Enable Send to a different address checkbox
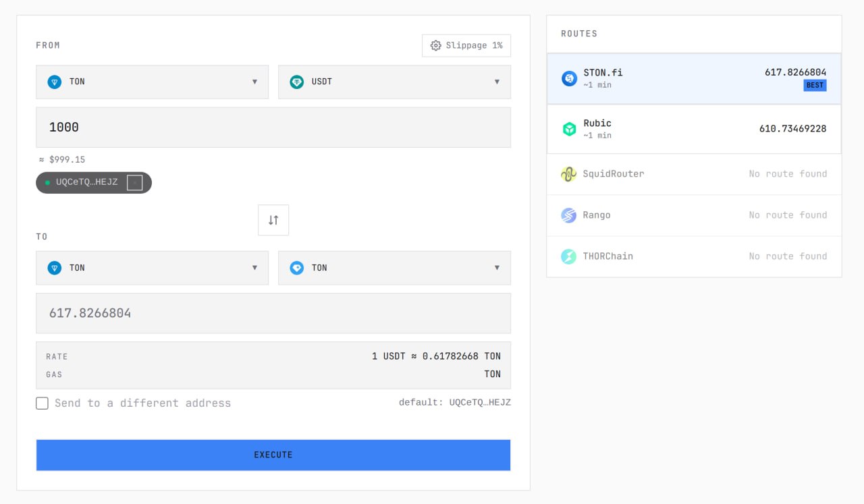This screenshot has height=504, width=864. pos(42,403)
